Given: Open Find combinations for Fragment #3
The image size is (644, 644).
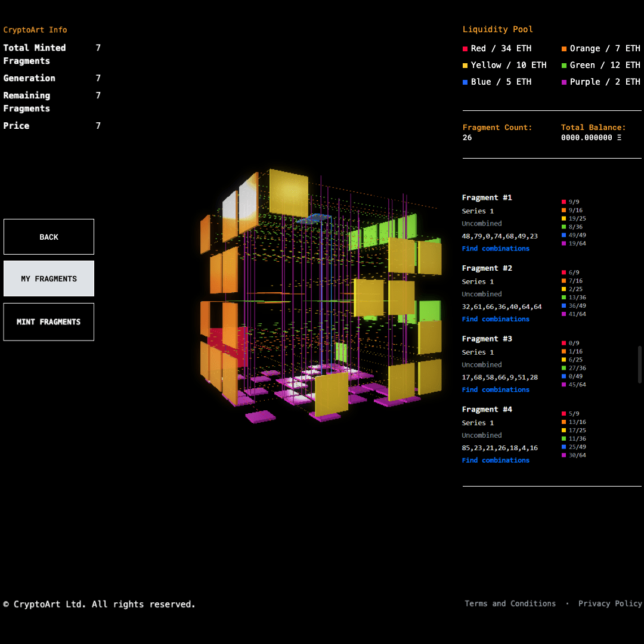Looking at the screenshot, I should [x=496, y=390].
